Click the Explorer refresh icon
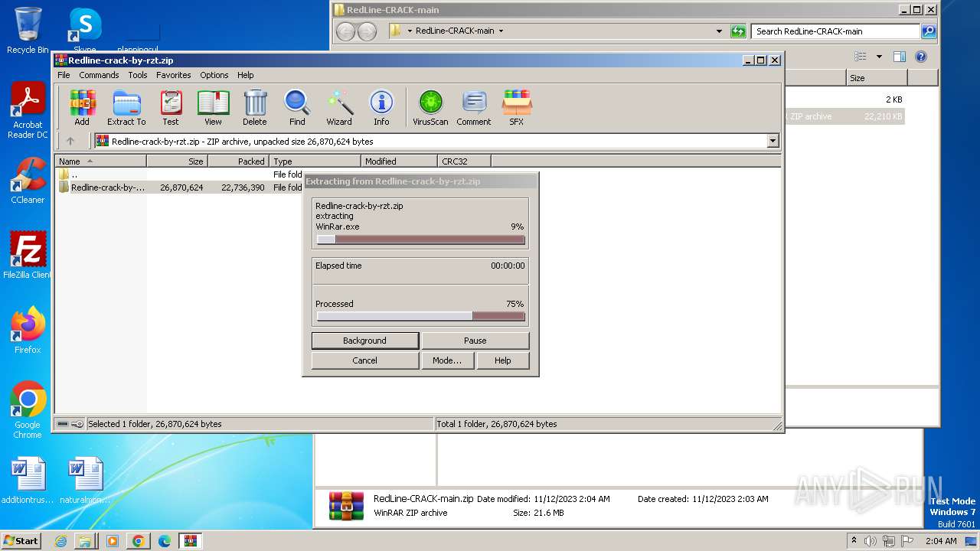The width and height of the screenshot is (980, 551). 738,31
